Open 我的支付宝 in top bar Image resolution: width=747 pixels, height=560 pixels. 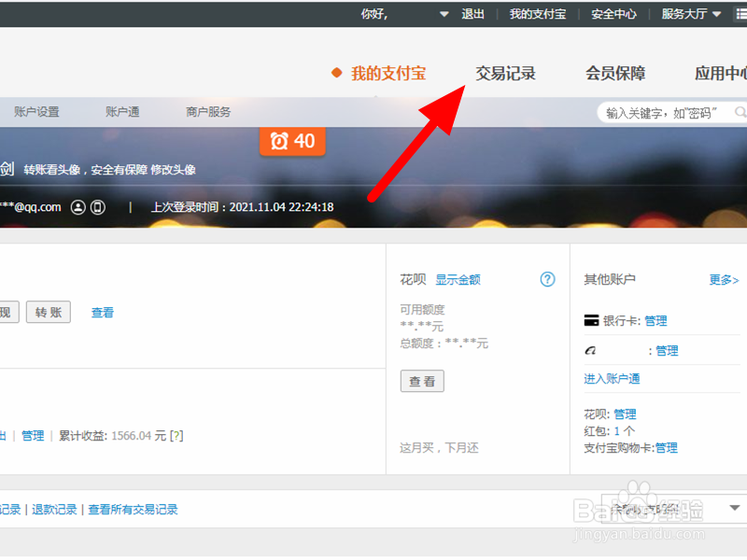click(538, 14)
